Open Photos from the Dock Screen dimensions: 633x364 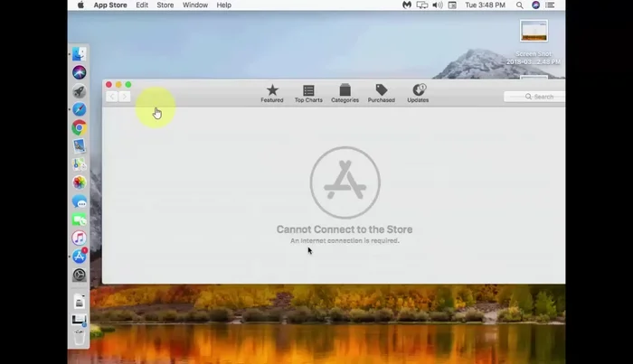tap(80, 182)
